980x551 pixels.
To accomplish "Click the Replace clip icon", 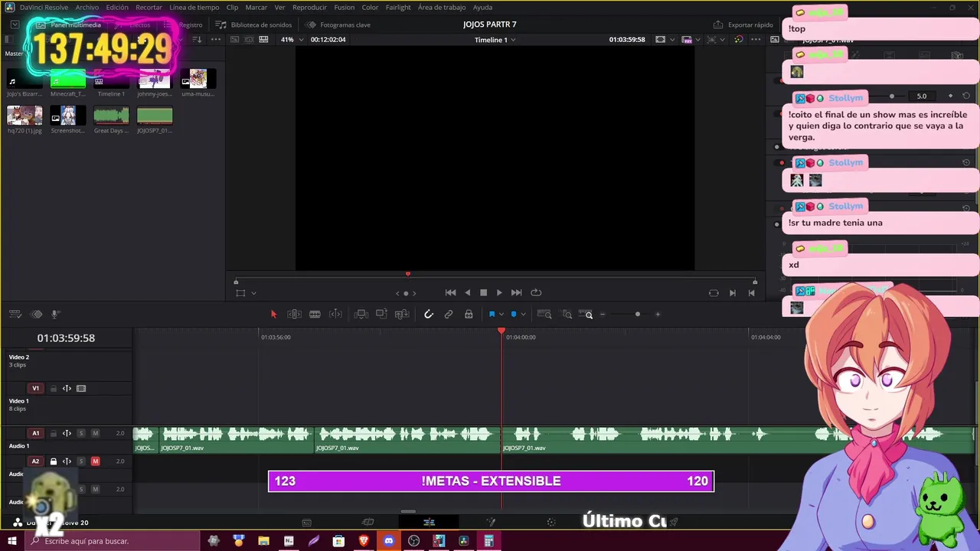I will point(402,315).
